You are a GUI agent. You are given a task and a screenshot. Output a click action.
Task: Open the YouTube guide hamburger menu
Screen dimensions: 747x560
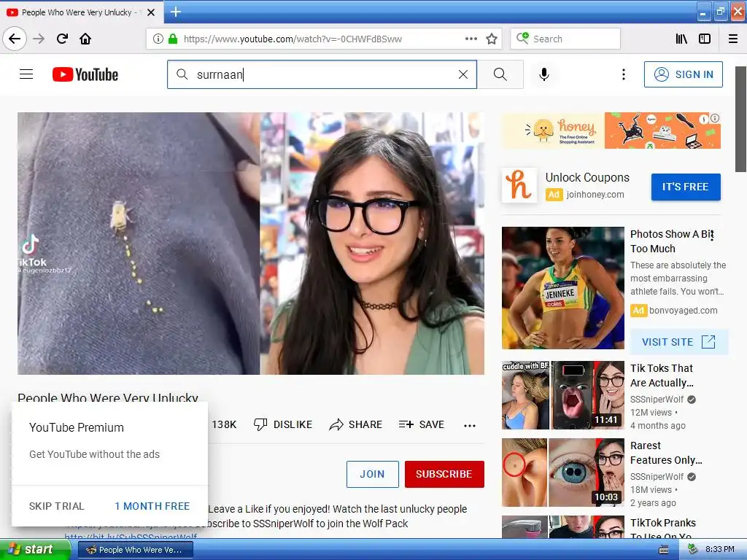point(26,74)
